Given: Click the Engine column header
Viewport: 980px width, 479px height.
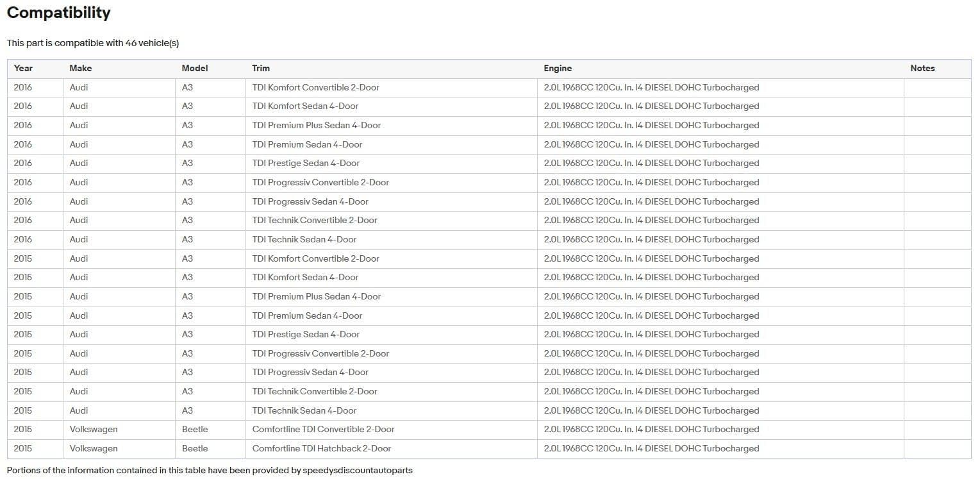Looking at the screenshot, I should tap(558, 68).
